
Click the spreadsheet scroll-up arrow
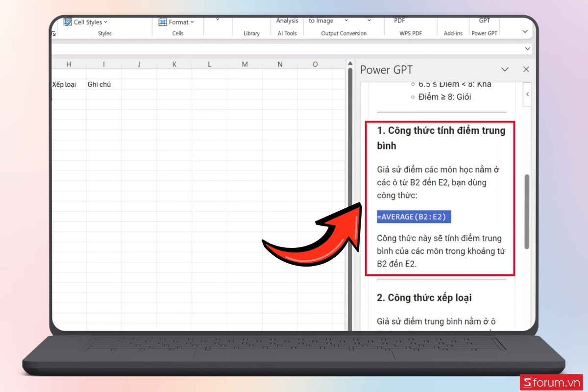pyautogui.click(x=350, y=64)
